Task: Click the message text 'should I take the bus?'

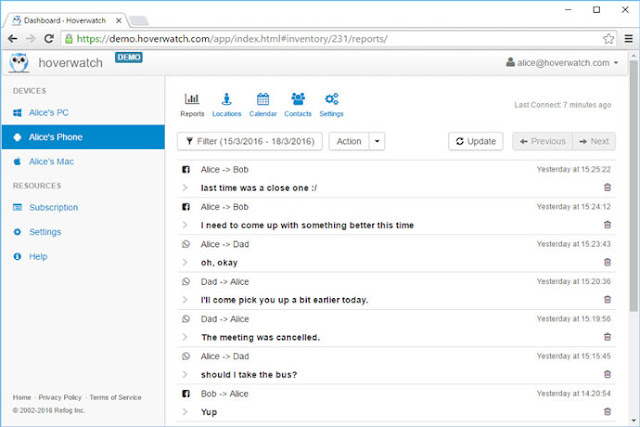Action: (x=249, y=375)
